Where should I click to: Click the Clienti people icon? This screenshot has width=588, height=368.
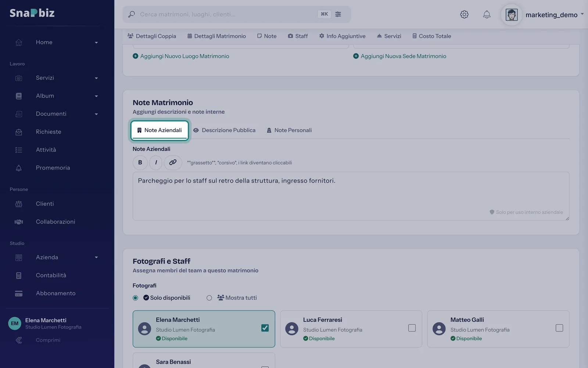[19, 204]
